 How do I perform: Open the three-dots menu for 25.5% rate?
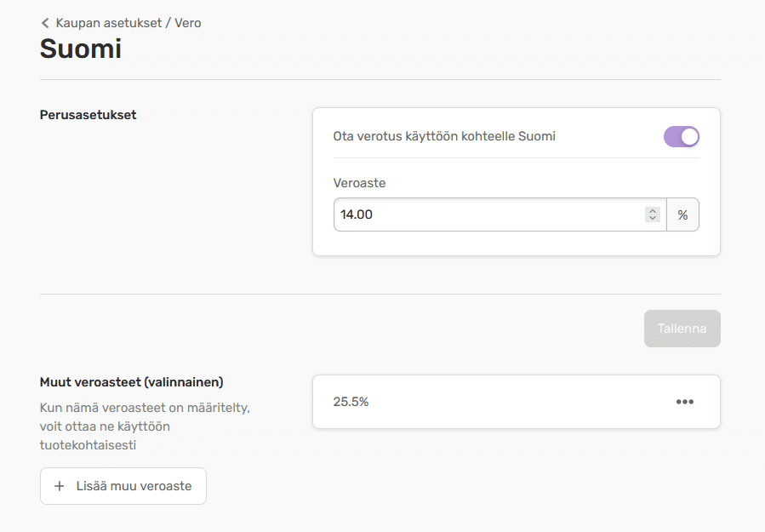pos(684,402)
